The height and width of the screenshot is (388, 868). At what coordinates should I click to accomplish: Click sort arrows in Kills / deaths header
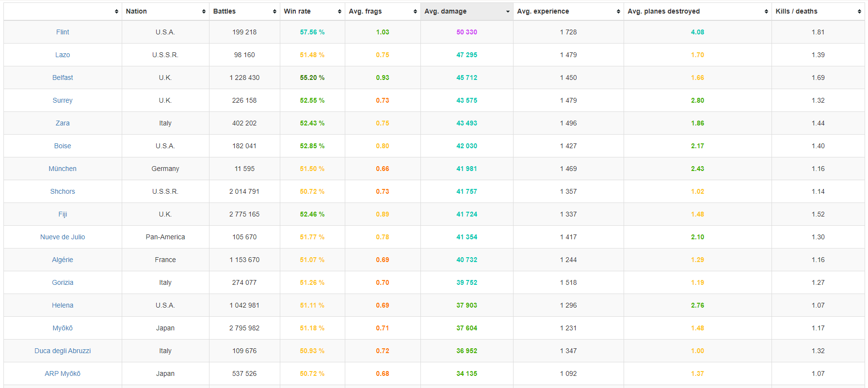[x=859, y=12]
